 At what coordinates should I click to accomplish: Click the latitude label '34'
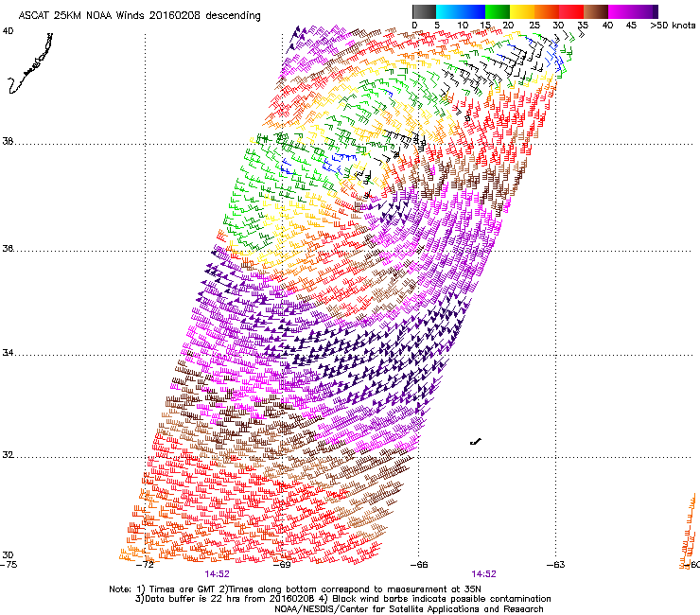pyautogui.click(x=8, y=352)
